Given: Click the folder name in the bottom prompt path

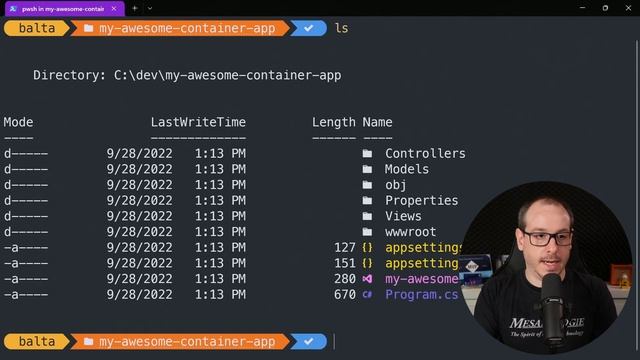Looking at the screenshot, I should pos(187,342).
